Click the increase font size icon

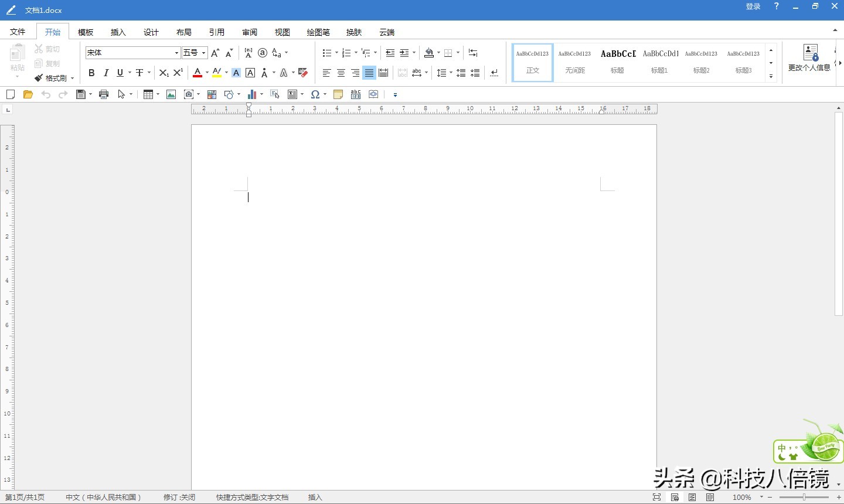coord(215,53)
